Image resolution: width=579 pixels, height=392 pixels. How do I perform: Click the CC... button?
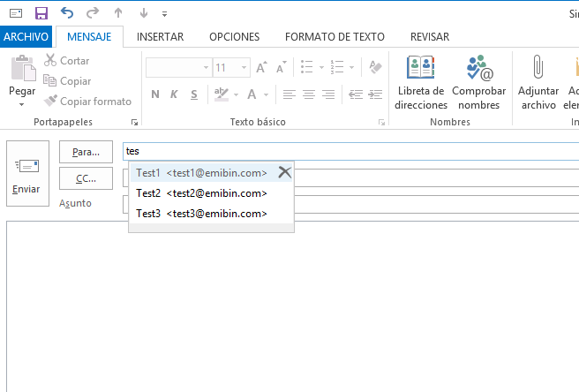coord(86,178)
